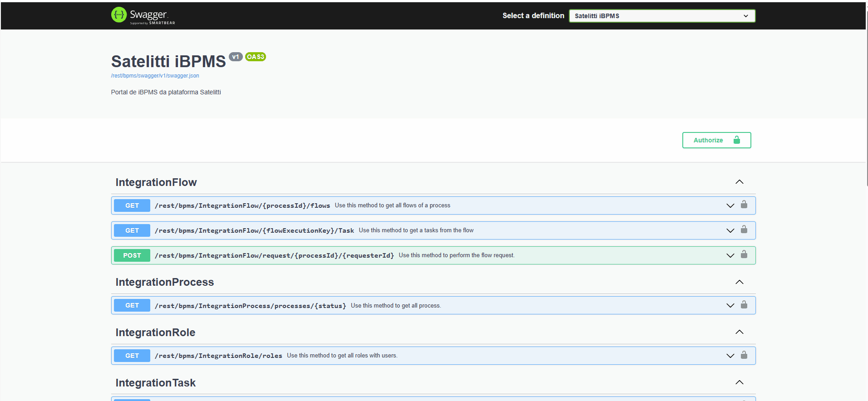Click the v1 version badge
Image resolution: width=868 pixels, height=401 pixels.
tap(236, 57)
